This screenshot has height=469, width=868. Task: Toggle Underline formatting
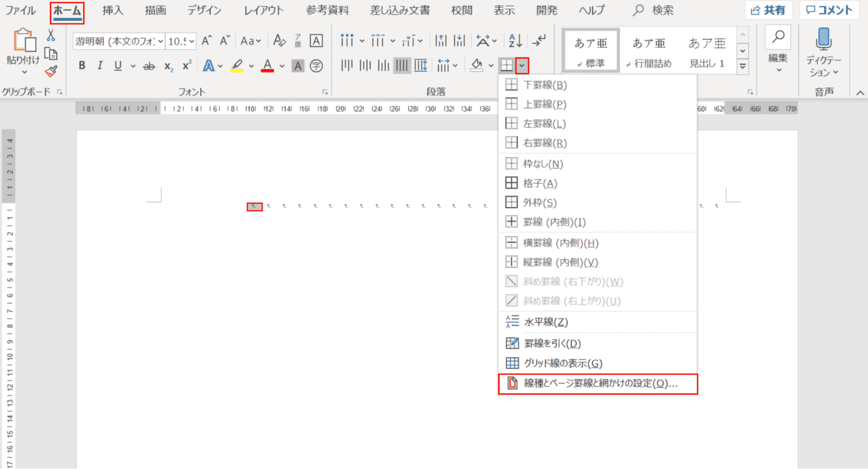118,66
